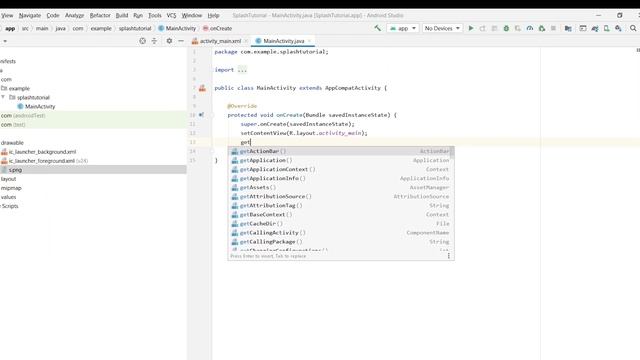
Task: Choose getCallingActivity() from the completion list
Action: (341, 232)
